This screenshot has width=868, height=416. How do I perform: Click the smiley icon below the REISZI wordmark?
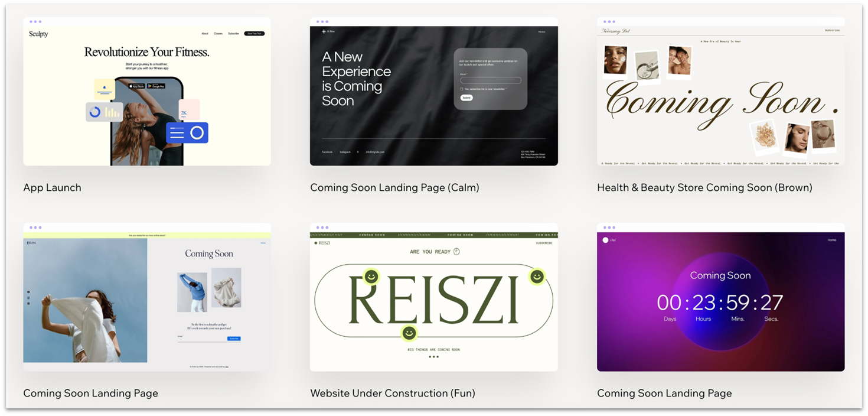click(409, 333)
